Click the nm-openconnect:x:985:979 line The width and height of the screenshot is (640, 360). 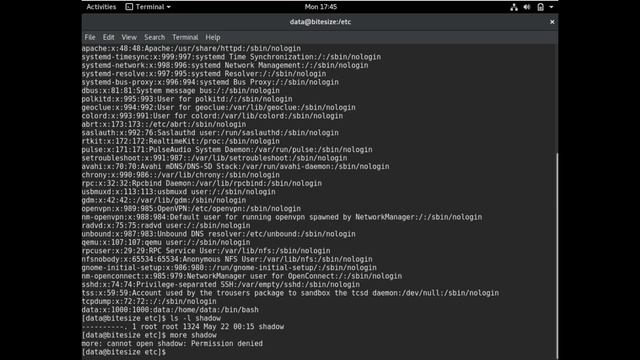[242, 276]
